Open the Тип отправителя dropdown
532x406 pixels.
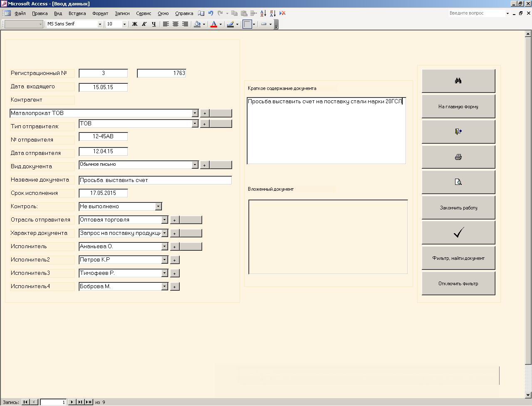[195, 124]
